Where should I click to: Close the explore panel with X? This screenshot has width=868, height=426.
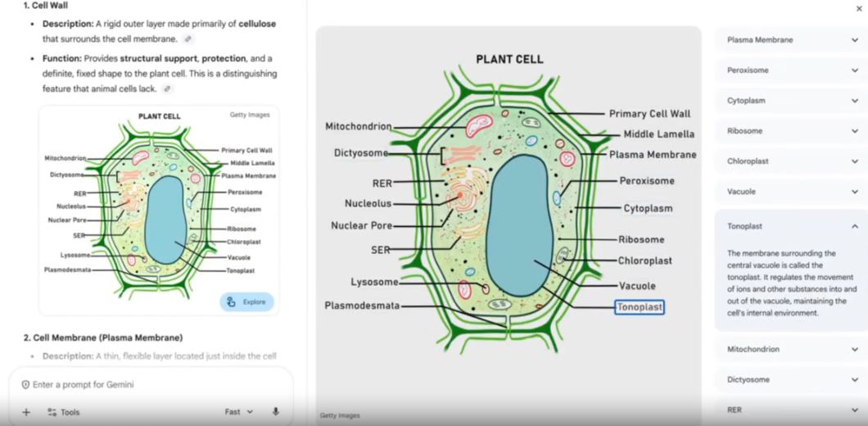[859, 8]
